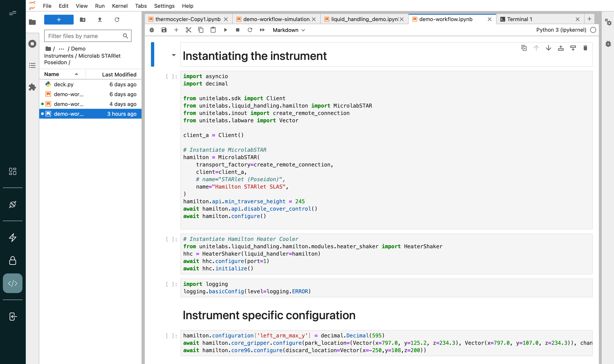The width and height of the screenshot is (614, 364).
Task: Cut the selected cell with scissors icon
Action: click(x=188, y=30)
